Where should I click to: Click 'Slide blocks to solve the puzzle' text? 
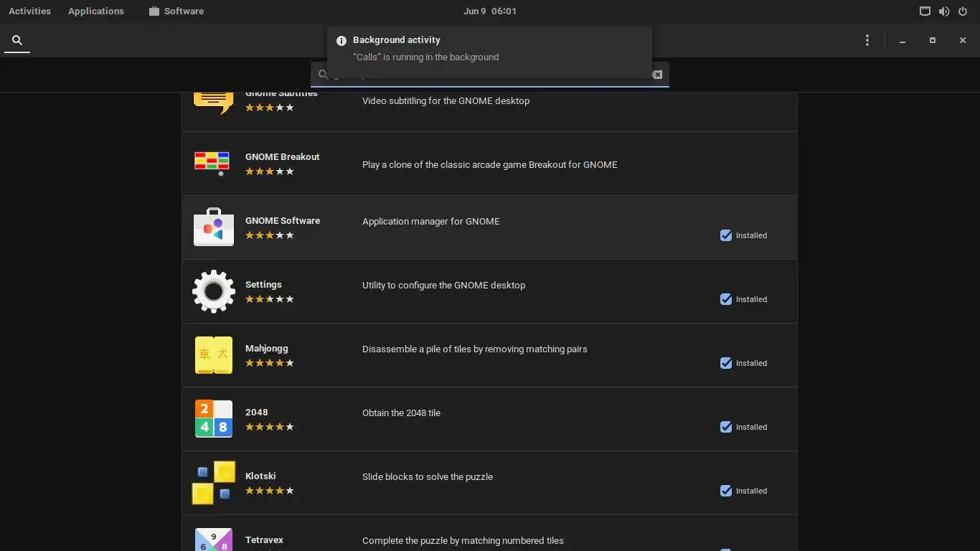coord(428,477)
